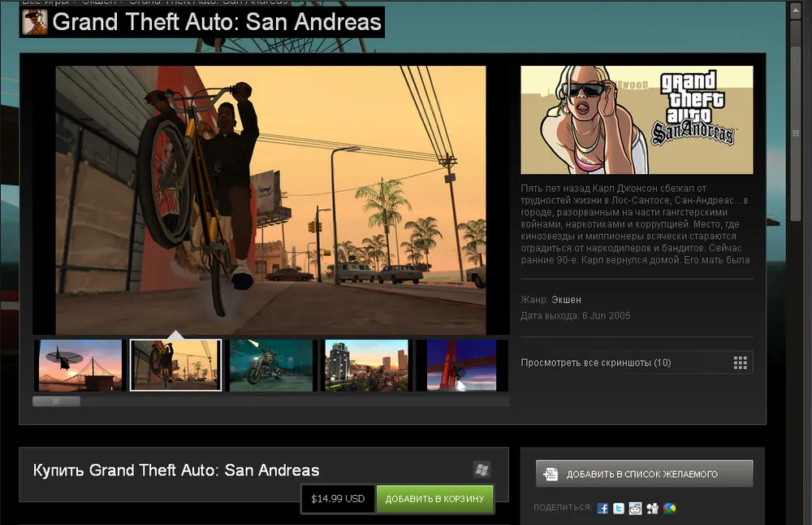Click the '$14.99 USD' price label
The width and height of the screenshot is (812, 525).
(x=338, y=499)
